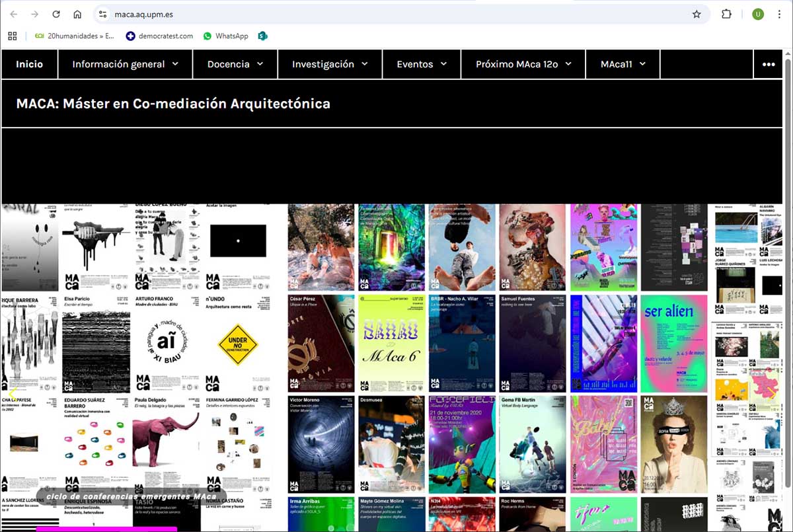Expand the Docencia dropdown

[235, 64]
